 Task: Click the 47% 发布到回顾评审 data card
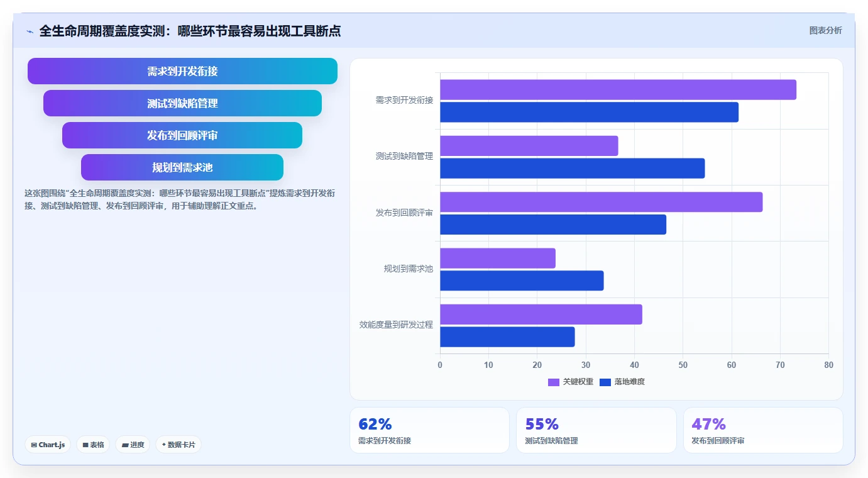[763, 430]
